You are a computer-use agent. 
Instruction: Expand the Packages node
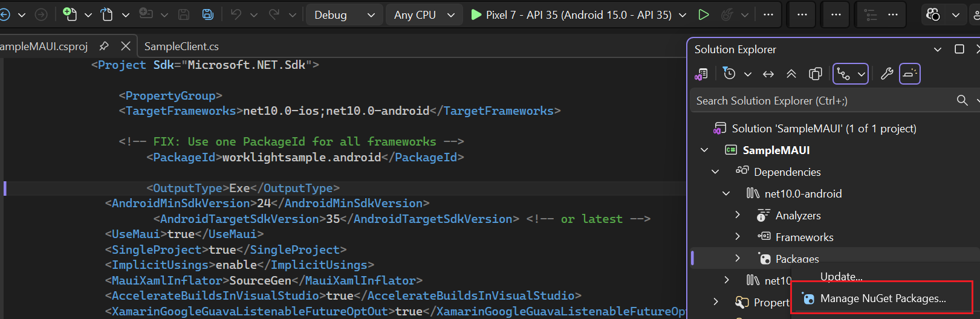coord(737,258)
